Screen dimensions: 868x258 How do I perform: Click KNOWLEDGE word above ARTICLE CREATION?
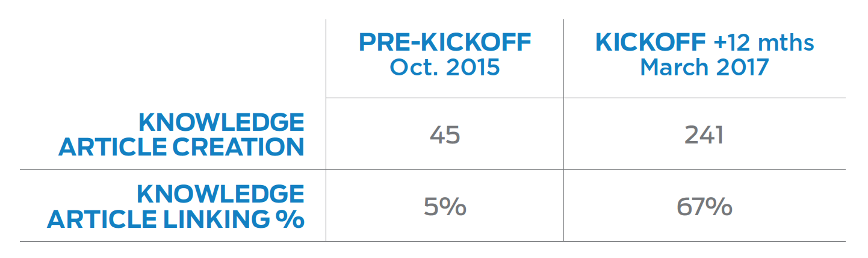(221, 122)
